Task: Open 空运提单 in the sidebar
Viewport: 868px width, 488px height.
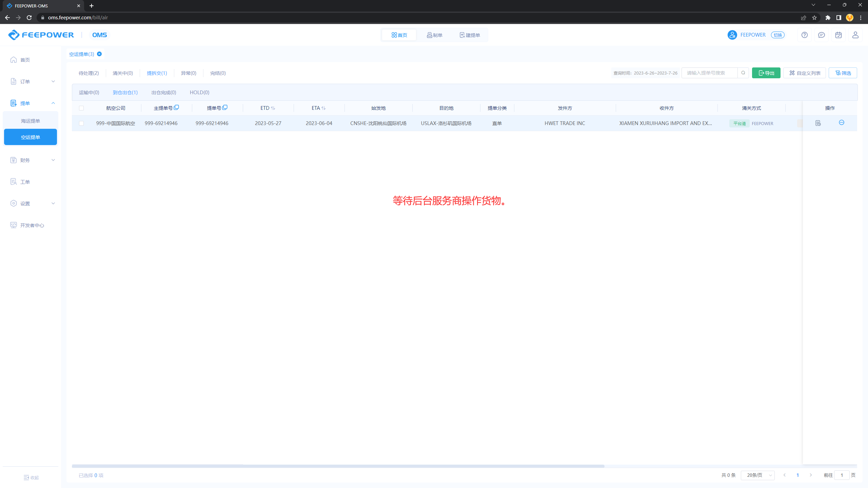Action: (31, 137)
